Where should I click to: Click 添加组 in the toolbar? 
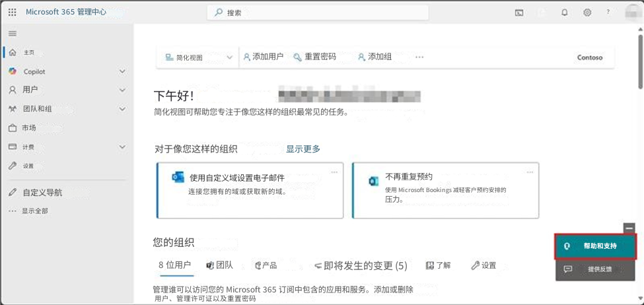click(x=374, y=57)
